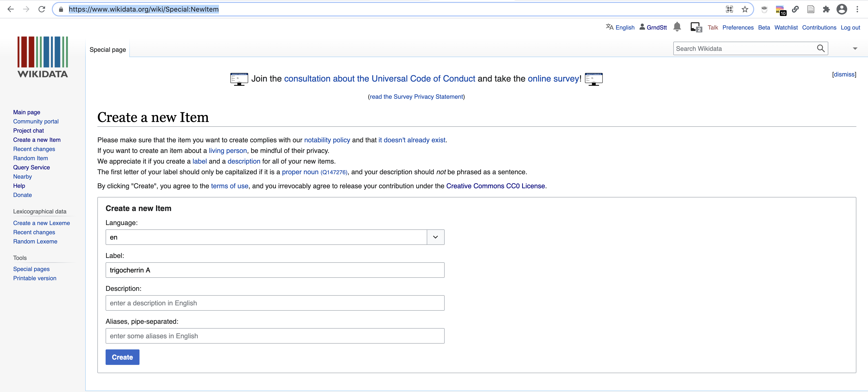The image size is (868, 392).
Task: Click Create a new Lexeme sidebar link
Action: [x=41, y=223]
